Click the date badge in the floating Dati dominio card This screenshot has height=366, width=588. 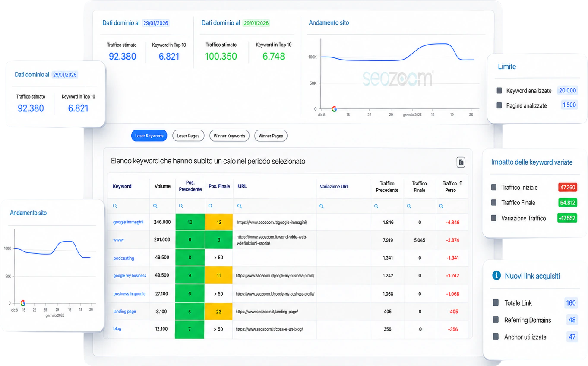pos(65,75)
